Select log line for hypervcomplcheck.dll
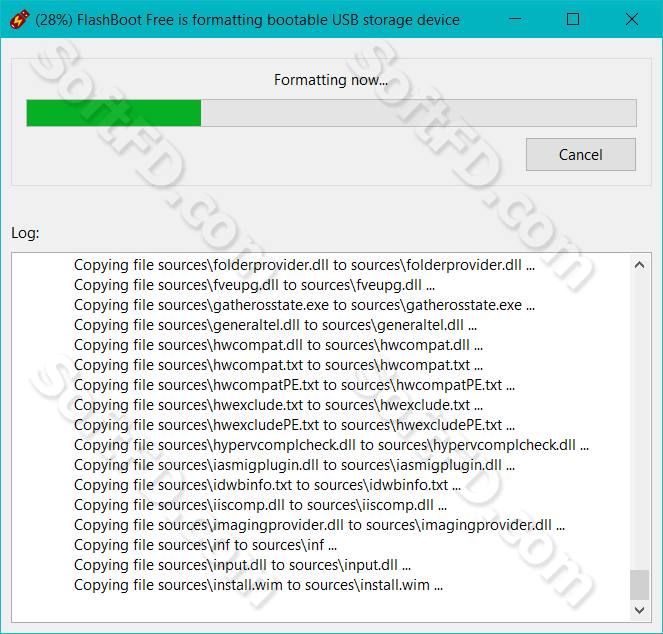This screenshot has width=663, height=634. (332, 445)
